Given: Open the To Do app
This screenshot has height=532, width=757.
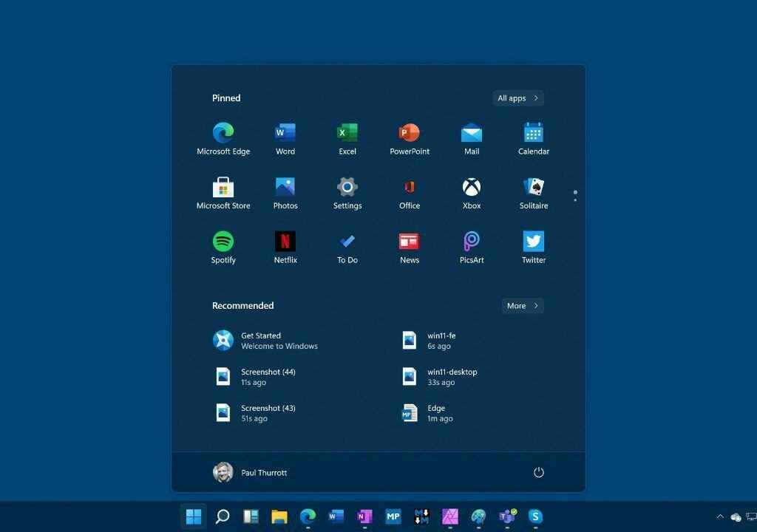Looking at the screenshot, I should click(347, 248).
